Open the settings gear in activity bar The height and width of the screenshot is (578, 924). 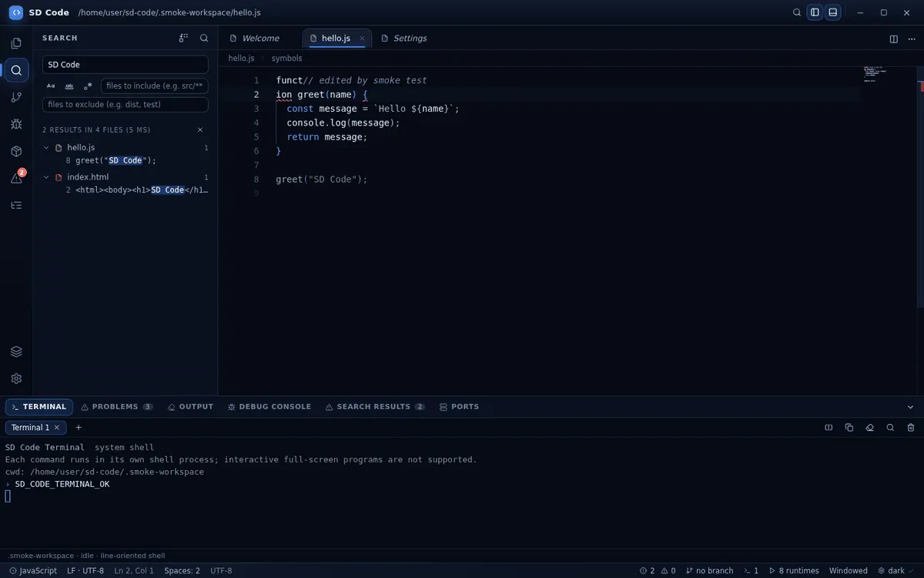coord(16,378)
